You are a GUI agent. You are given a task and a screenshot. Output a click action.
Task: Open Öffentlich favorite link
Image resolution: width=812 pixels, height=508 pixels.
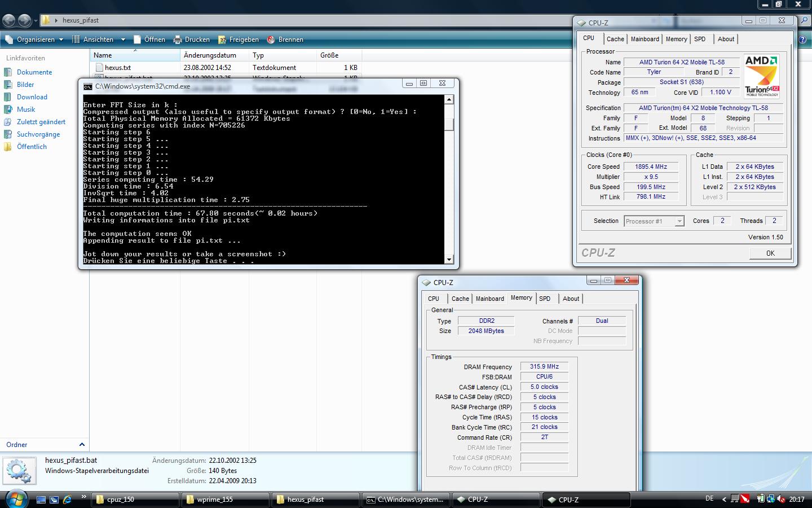pos(32,147)
